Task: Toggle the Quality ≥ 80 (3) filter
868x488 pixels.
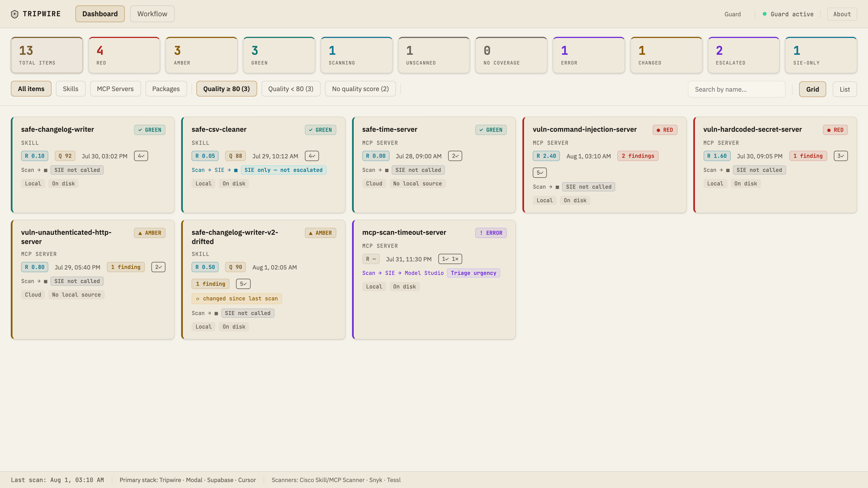Action: point(226,89)
